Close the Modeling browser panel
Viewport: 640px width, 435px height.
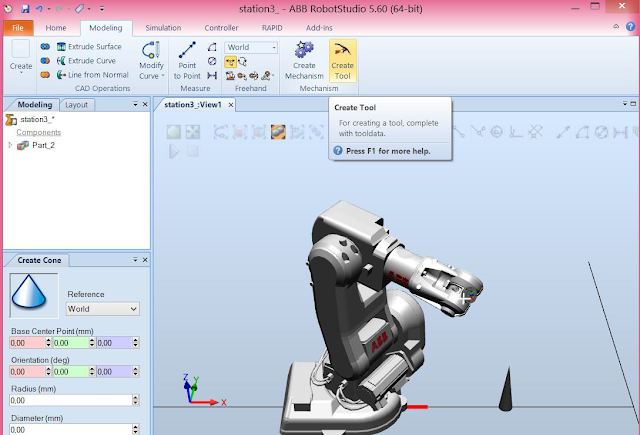pyautogui.click(x=145, y=104)
